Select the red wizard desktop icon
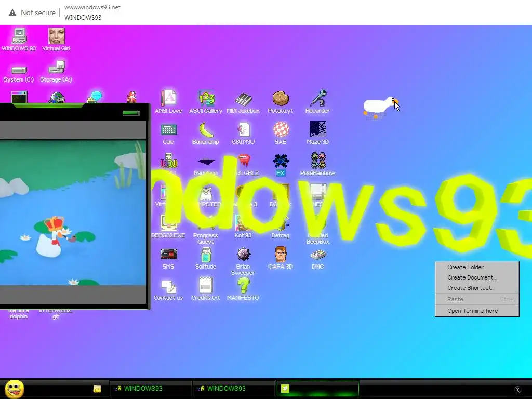This screenshot has height=399, width=532. coord(131,97)
